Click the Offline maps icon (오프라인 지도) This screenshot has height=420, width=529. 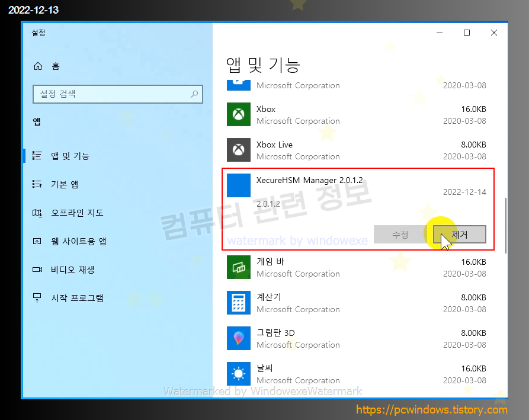coord(37,213)
